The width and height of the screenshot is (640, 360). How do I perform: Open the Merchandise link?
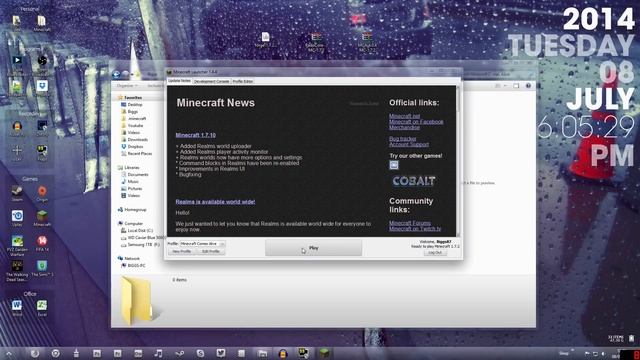(x=404, y=127)
